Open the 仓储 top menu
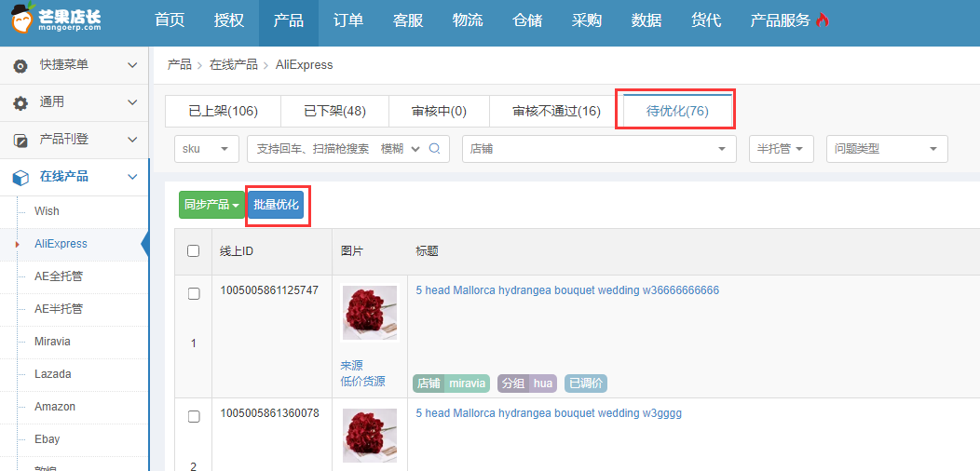Screen dimensions: 980x471 tap(527, 20)
